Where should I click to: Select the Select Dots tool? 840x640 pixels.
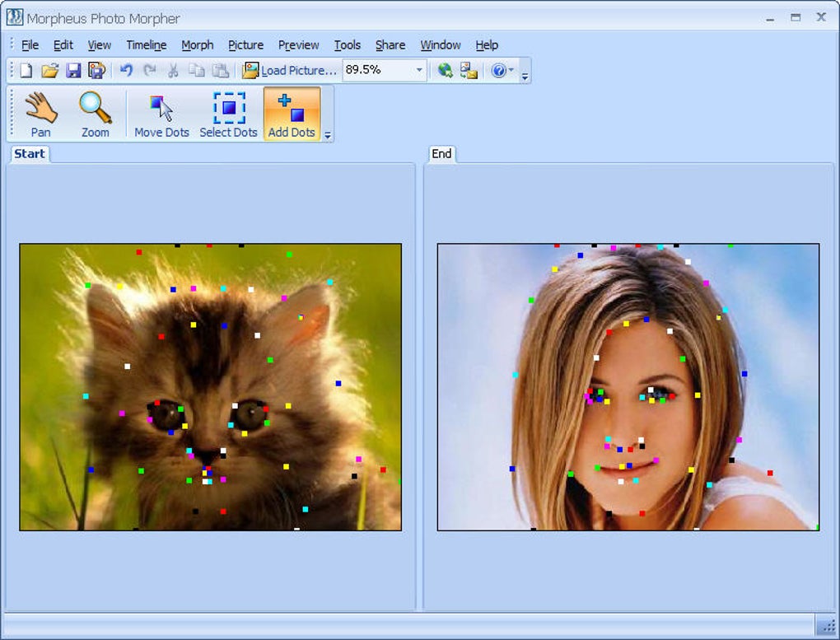pos(229,114)
